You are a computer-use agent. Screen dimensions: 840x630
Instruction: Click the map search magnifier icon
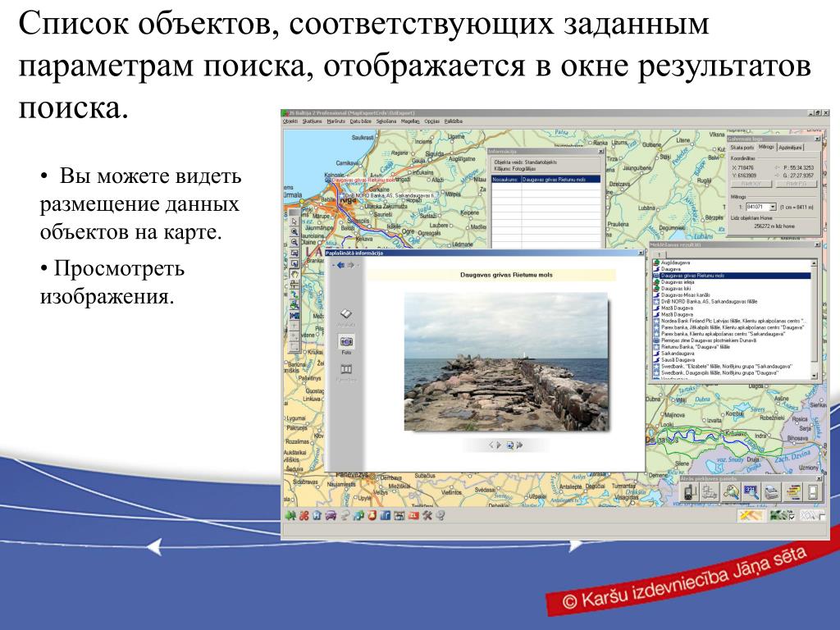731,492
